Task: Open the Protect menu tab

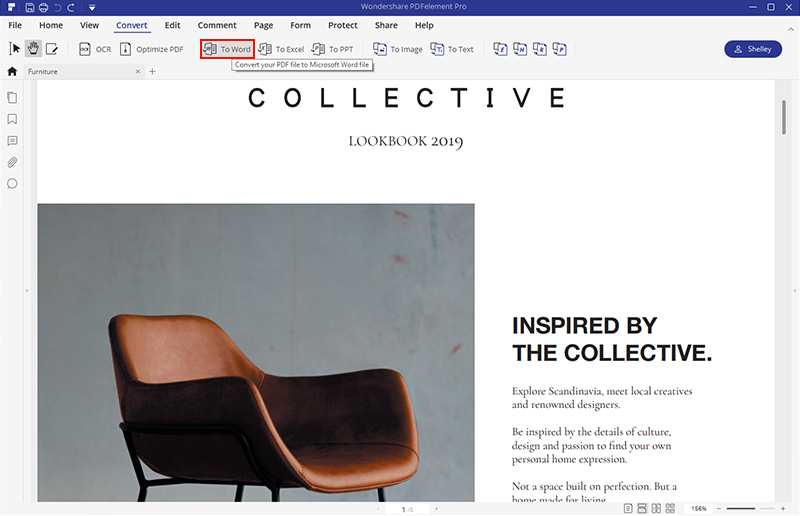Action: pyautogui.click(x=342, y=25)
